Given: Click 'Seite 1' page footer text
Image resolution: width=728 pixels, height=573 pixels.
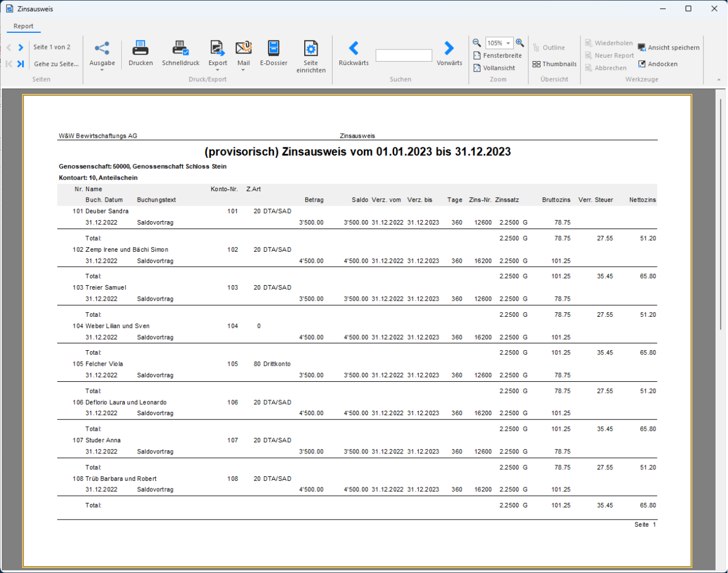Looking at the screenshot, I should pos(645,525).
